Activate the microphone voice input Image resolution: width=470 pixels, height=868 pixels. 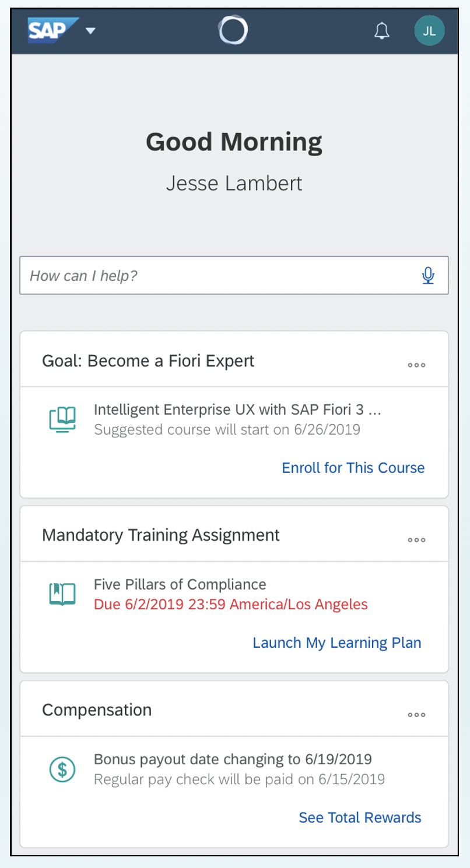click(x=429, y=276)
